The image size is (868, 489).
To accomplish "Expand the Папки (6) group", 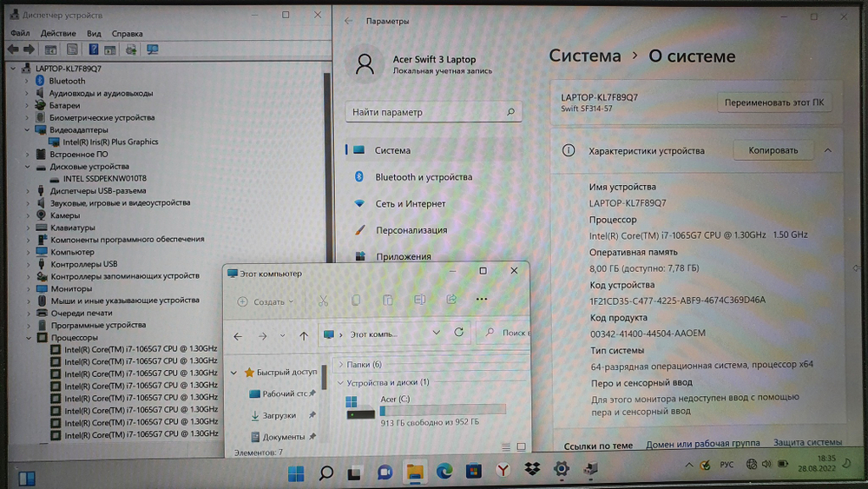I will coord(340,365).
